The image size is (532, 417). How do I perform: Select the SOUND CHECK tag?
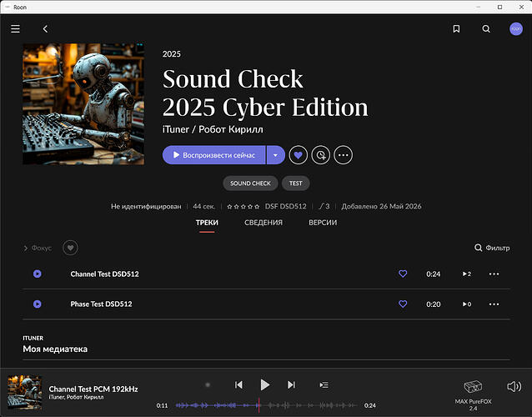tap(250, 183)
